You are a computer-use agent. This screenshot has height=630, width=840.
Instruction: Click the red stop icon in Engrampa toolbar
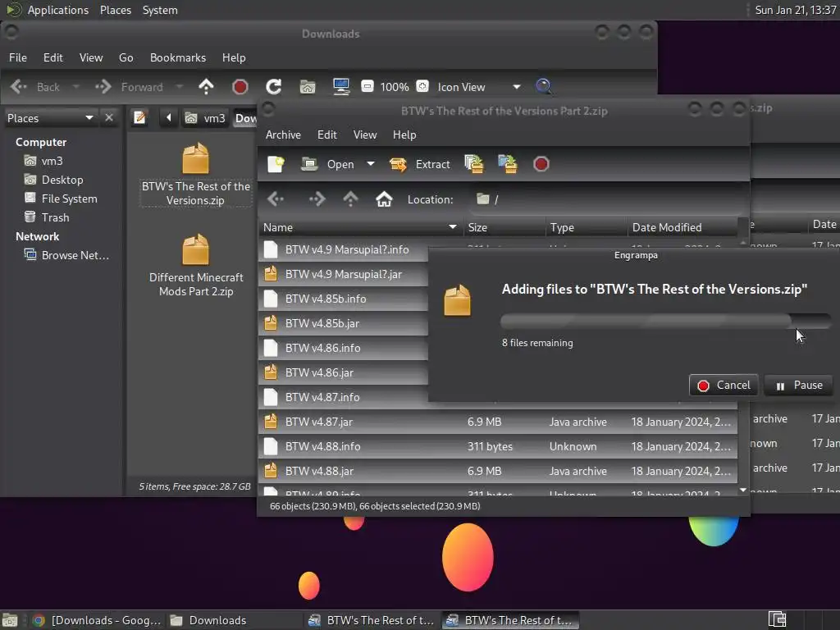point(541,164)
